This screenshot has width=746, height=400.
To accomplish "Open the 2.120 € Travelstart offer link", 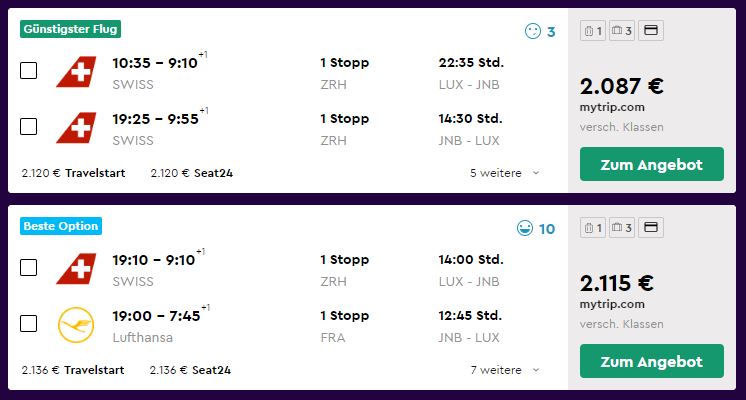I will pyautogui.click(x=73, y=173).
